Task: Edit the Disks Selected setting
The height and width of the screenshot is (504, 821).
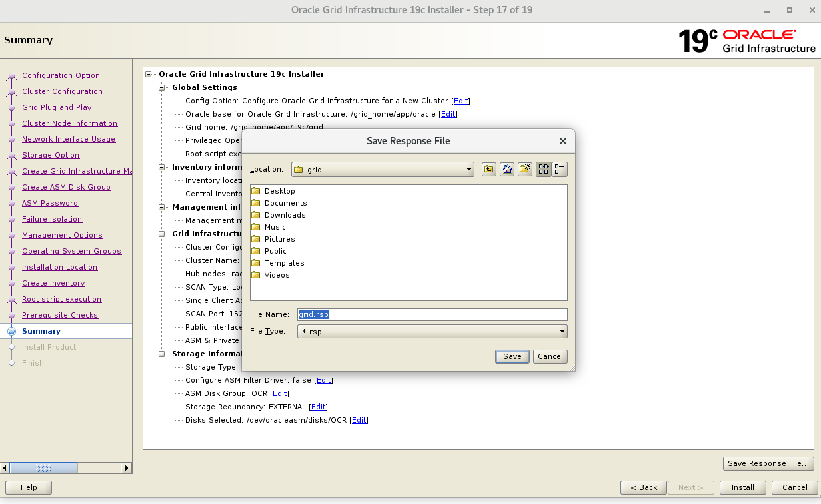Action: coord(359,420)
